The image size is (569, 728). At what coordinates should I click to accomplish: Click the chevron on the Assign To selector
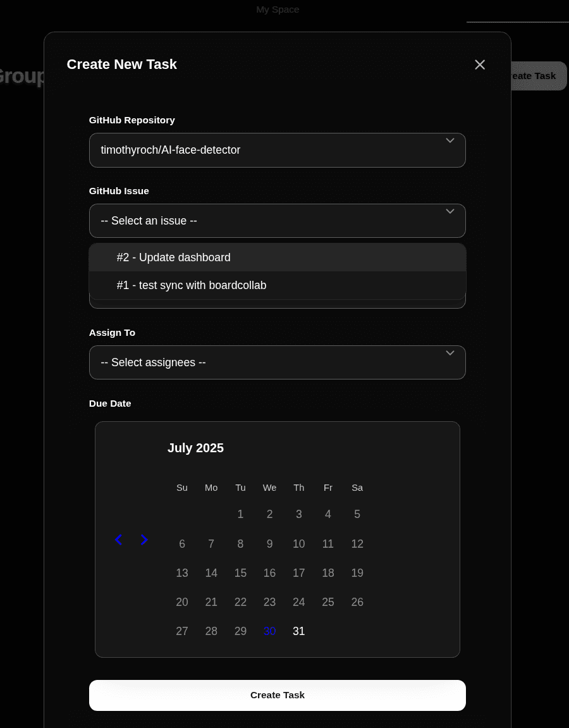(x=450, y=353)
